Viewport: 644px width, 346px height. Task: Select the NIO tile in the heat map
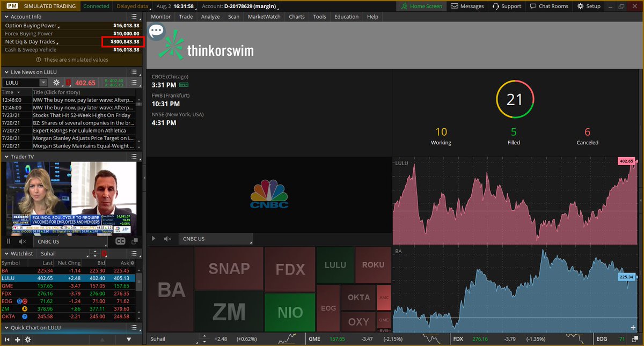coord(290,312)
